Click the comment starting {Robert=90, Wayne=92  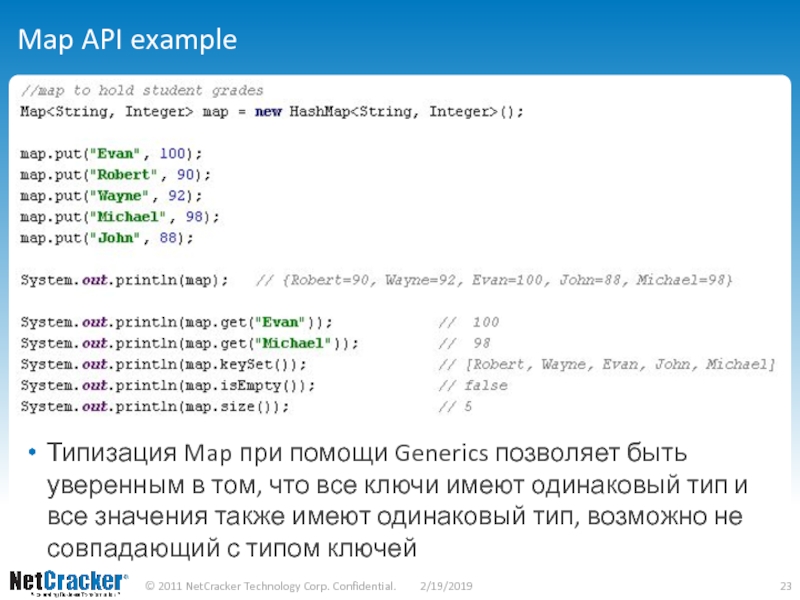coord(494,280)
